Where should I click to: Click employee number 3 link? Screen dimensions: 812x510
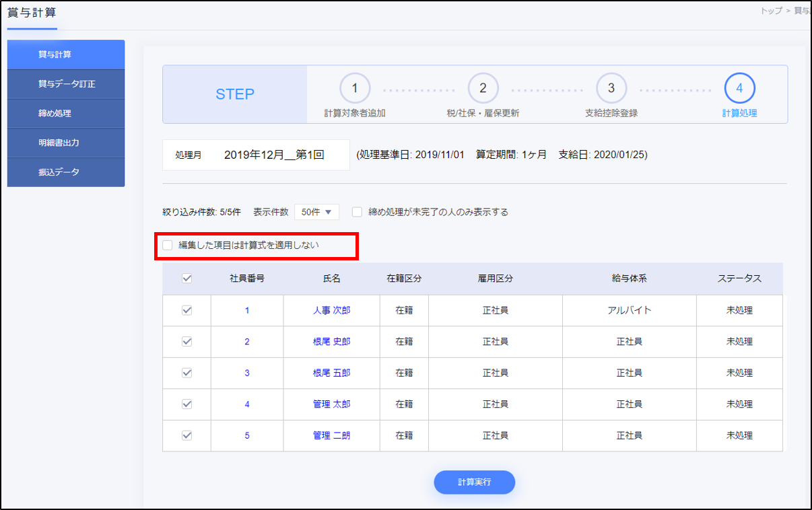[x=247, y=373]
